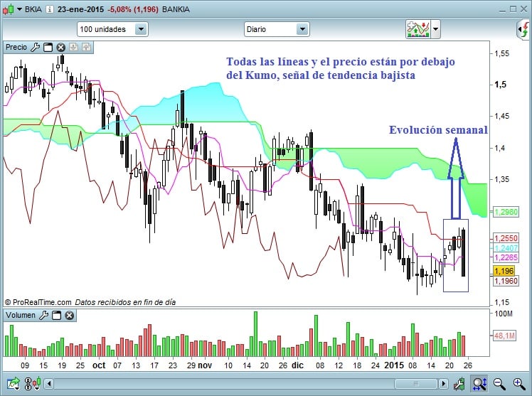Click the nov month marker on time axis

point(205,365)
